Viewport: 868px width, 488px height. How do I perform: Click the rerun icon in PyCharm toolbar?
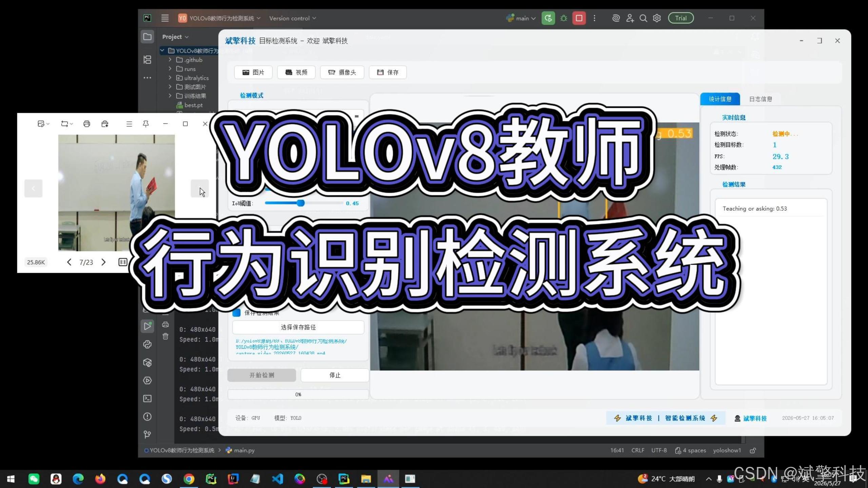coord(548,18)
